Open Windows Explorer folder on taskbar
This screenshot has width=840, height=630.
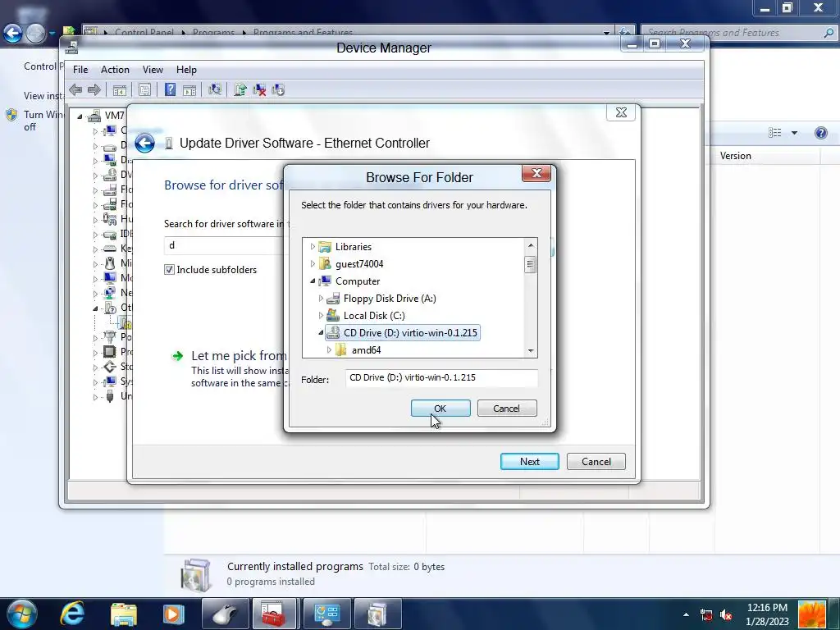[x=123, y=614]
